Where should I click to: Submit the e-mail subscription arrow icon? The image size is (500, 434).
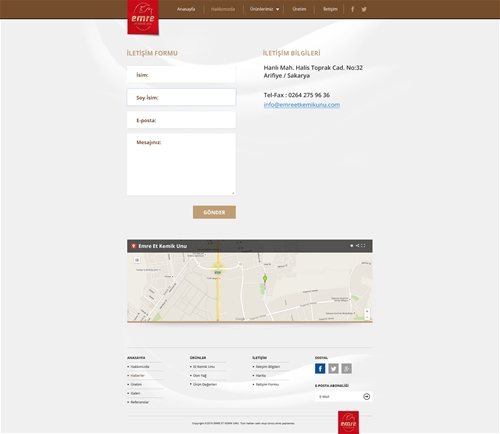tap(367, 396)
